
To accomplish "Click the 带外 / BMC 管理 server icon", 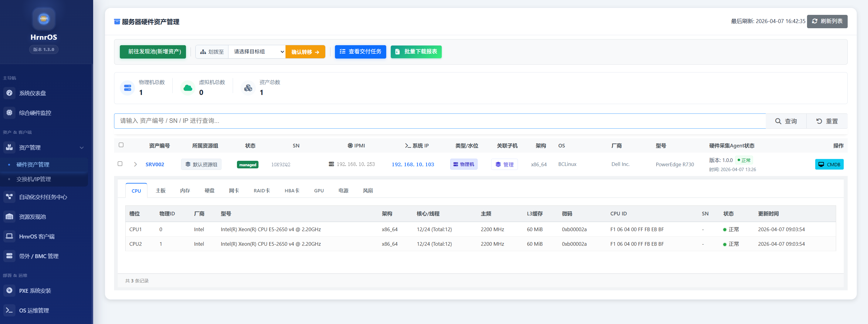I will coord(9,256).
